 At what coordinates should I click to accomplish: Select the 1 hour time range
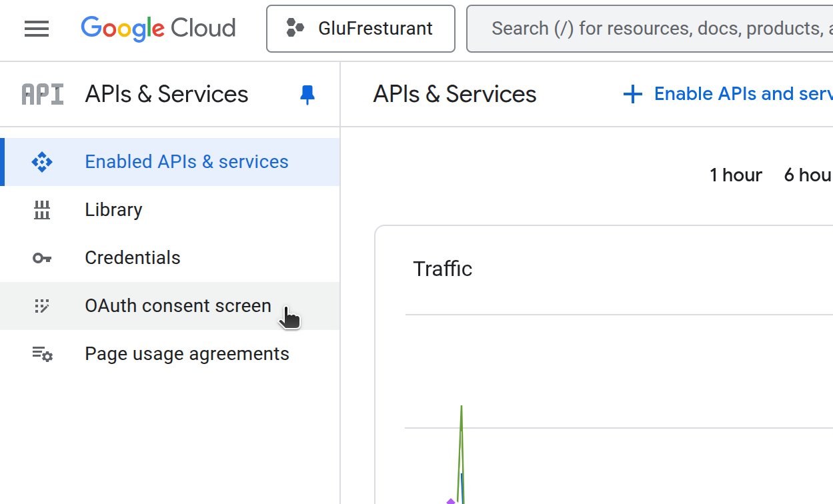coord(736,175)
